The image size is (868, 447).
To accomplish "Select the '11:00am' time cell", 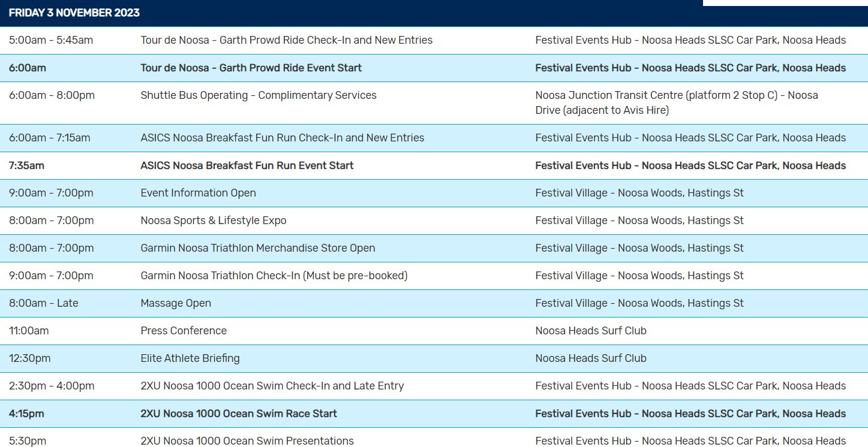I will [x=29, y=331].
